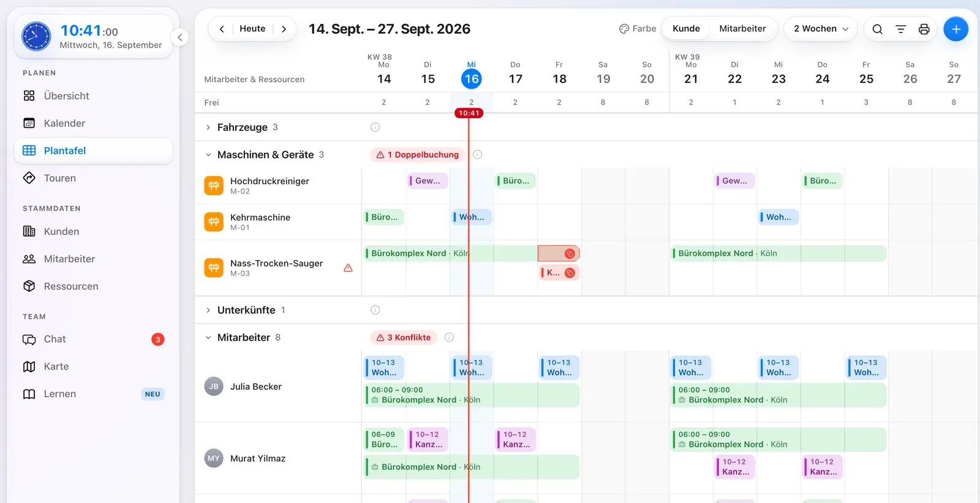Image resolution: width=980 pixels, height=503 pixels.
Task: Select day 16 in the header
Action: click(x=472, y=79)
